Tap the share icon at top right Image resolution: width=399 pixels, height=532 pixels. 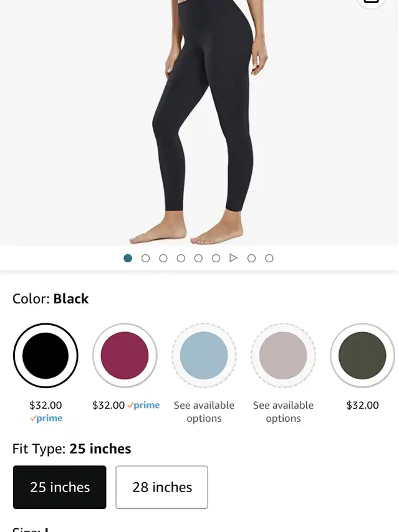[371, 2]
